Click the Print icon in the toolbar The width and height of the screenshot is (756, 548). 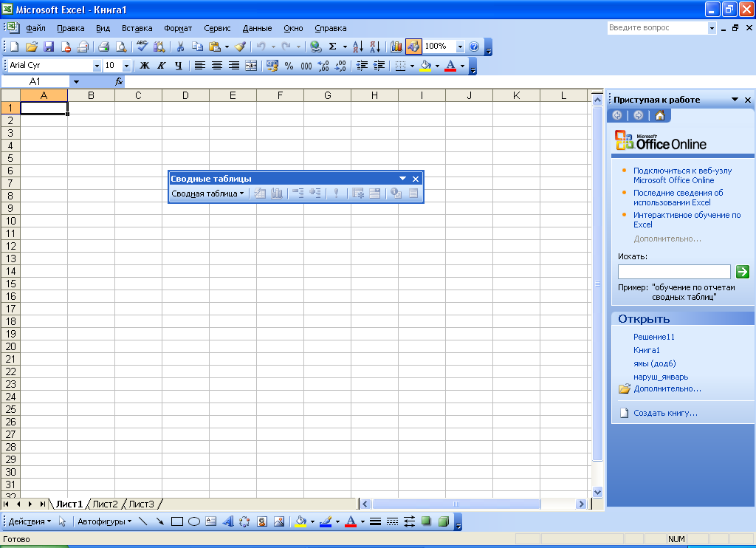click(x=103, y=47)
